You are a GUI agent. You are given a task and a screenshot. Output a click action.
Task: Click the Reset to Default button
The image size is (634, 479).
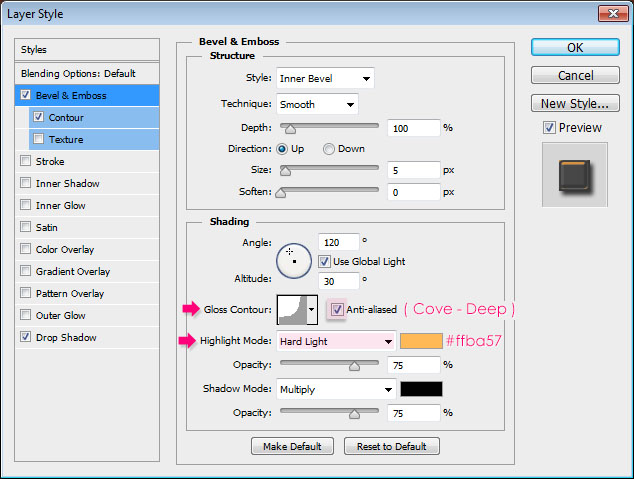[392, 446]
